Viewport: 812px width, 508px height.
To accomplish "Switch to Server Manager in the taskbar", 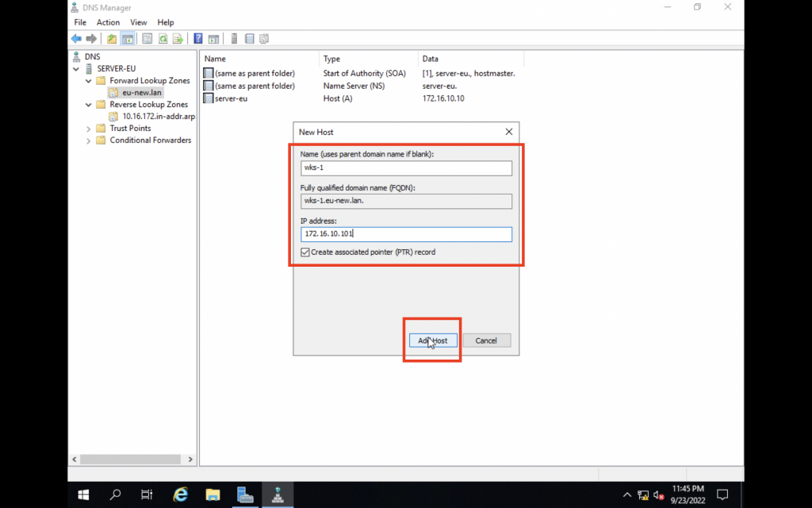I will [245, 495].
